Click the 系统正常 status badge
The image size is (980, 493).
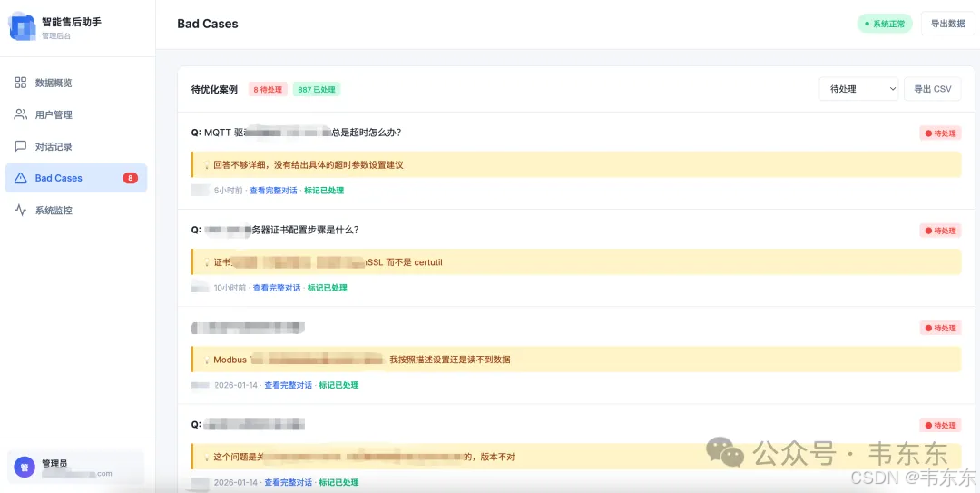(x=885, y=24)
